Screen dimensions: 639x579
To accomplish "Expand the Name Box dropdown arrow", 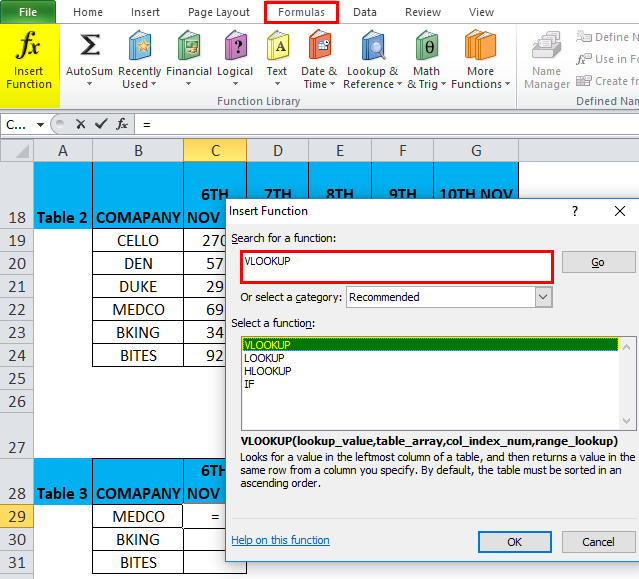I will (40, 125).
